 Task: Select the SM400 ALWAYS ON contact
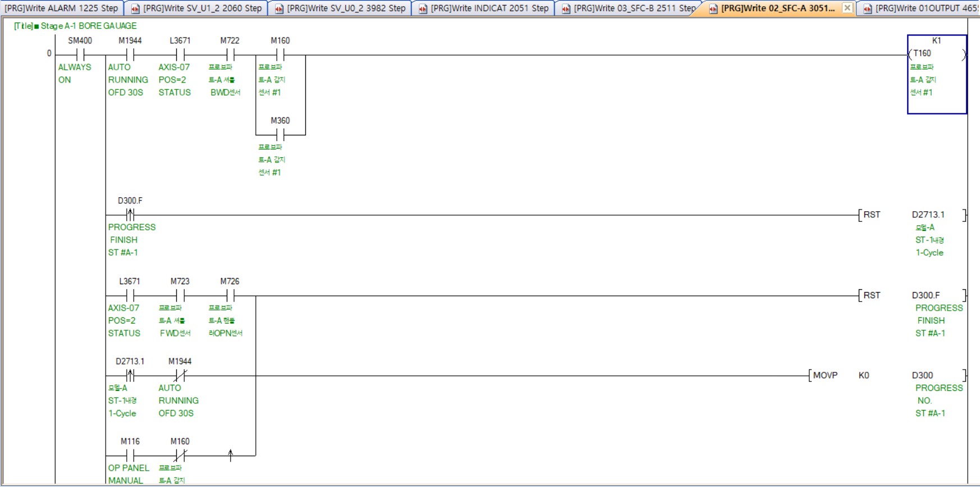[x=80, y=55]
